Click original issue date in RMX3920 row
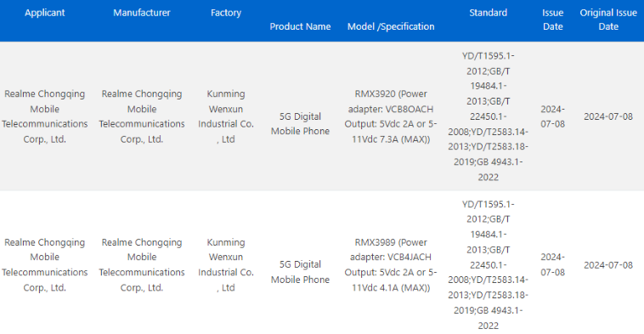Image resolution: width=644 pixels, height=334 pixels. click(608, 116)
